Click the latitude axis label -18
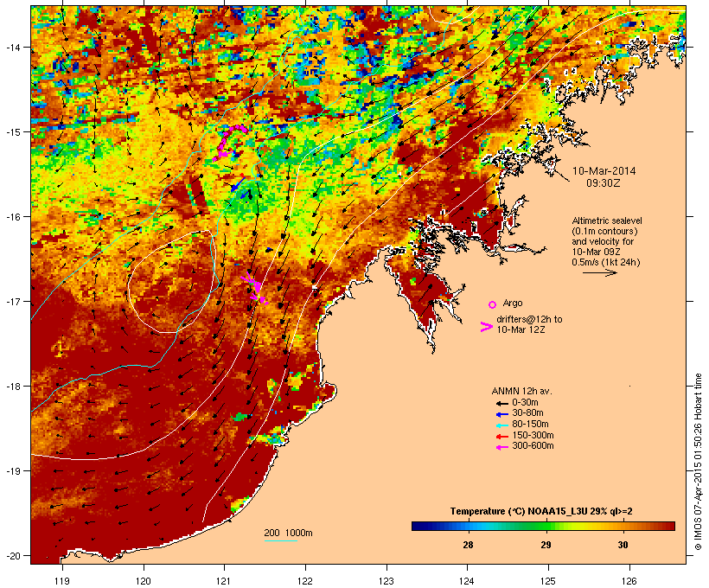This screenshot has height=588, width=709. click(x=13, y=387)
